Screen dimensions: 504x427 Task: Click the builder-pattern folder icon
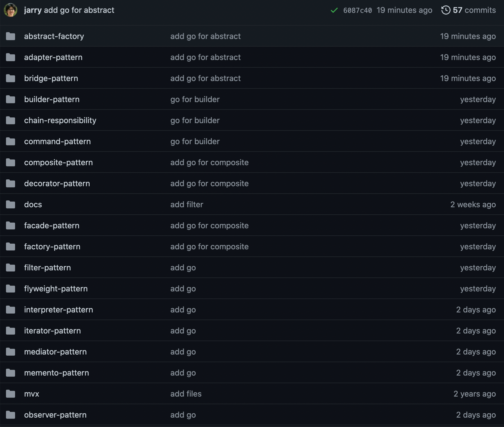tap(11, 100)
